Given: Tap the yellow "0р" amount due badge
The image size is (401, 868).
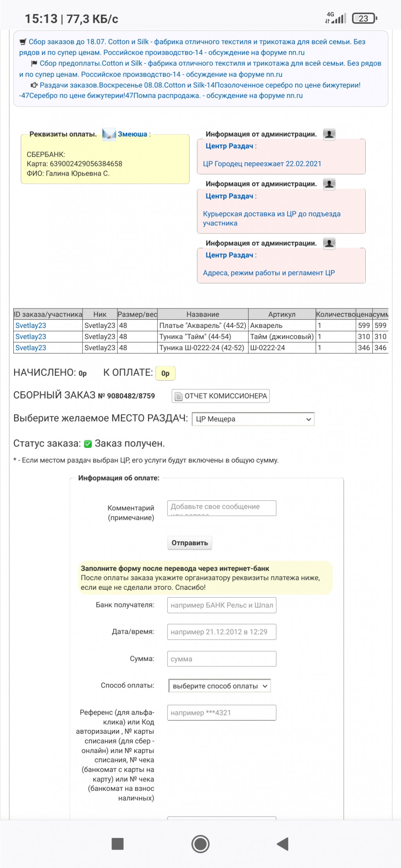Looking at the screenshot, I should (165, 373).
